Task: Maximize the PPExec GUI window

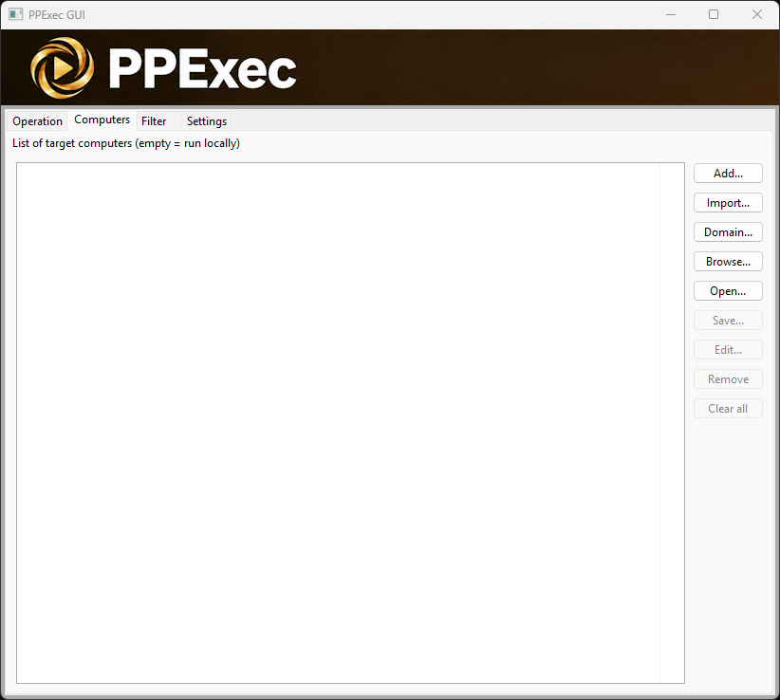Action: 714,14
